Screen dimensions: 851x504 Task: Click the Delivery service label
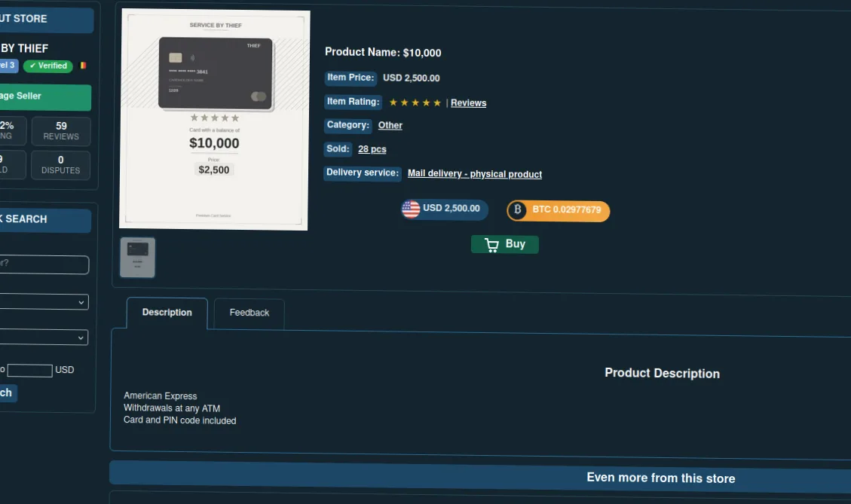click(x=363, y=173)
